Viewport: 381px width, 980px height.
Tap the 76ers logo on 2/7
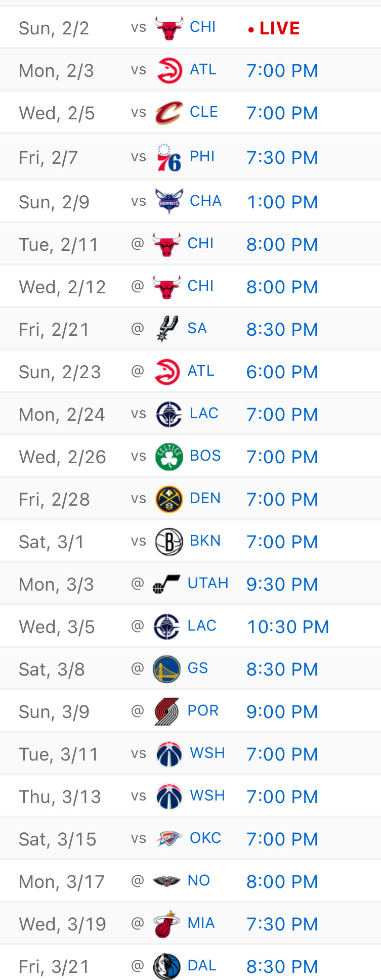[169, 158]
